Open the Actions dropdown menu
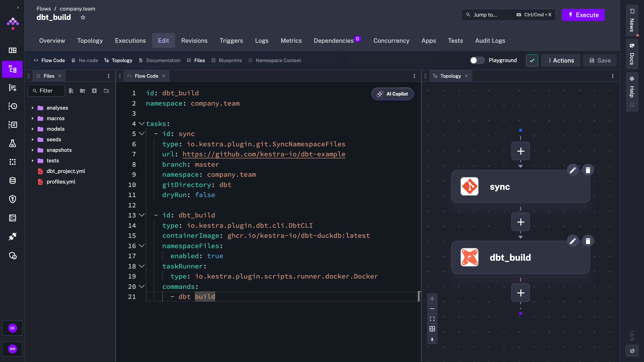Image resolution: width=644 pixels, height=362 pixels. point(560,60)
